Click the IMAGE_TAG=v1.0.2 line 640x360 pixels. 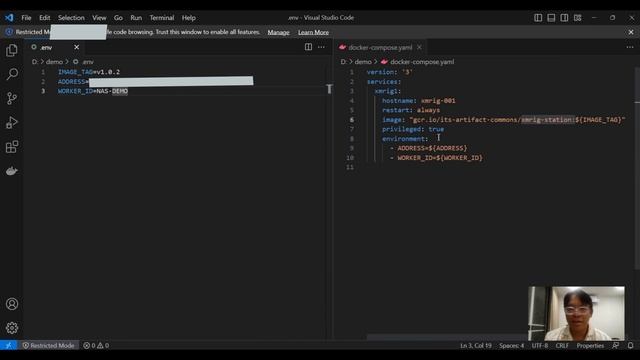(x=89, y=72)
